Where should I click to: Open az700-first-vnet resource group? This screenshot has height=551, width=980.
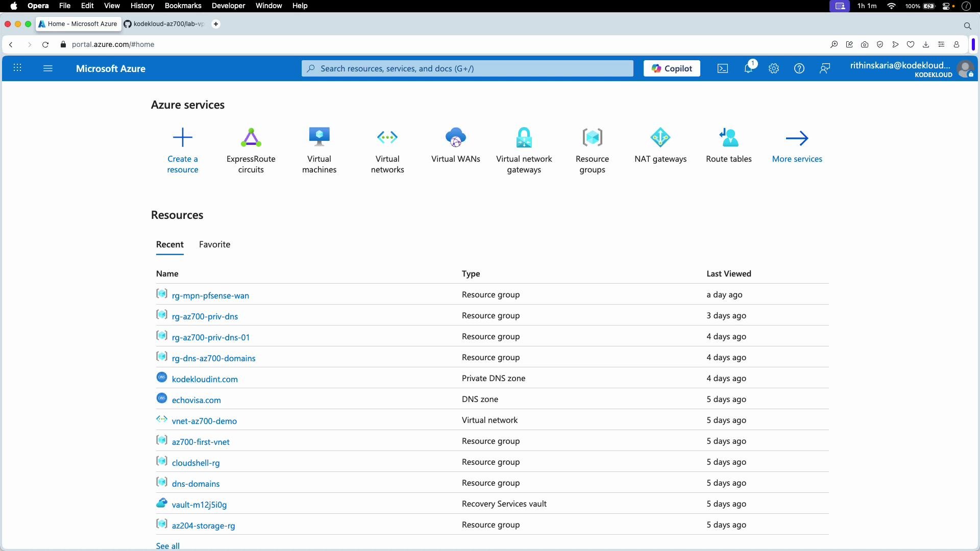(x=201, y=442)
